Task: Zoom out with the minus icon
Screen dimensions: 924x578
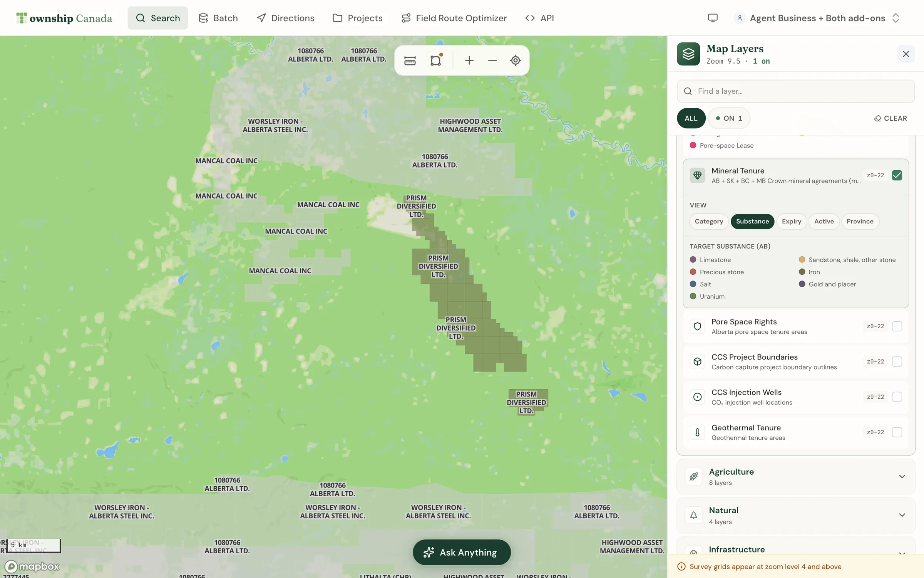Action: pyautogui.click(x=492, y=60)
